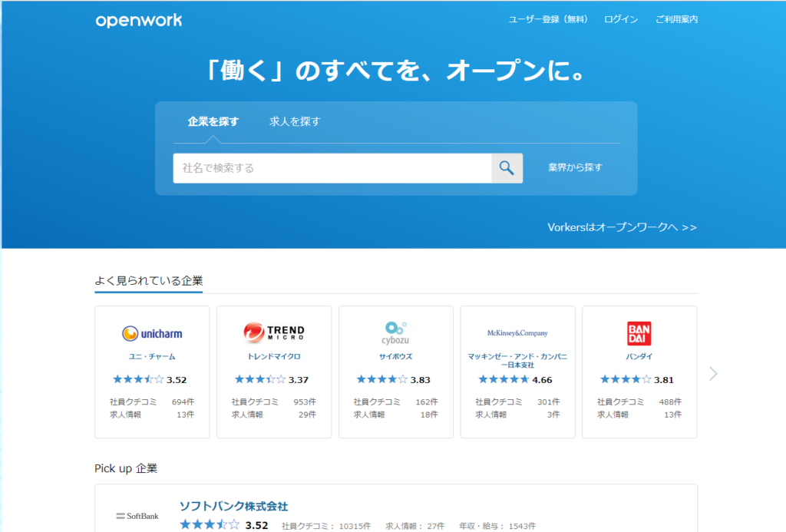Click the McKinsey & Company logo
This screenshot has width=786, height=532.
[x=517, y=332]
